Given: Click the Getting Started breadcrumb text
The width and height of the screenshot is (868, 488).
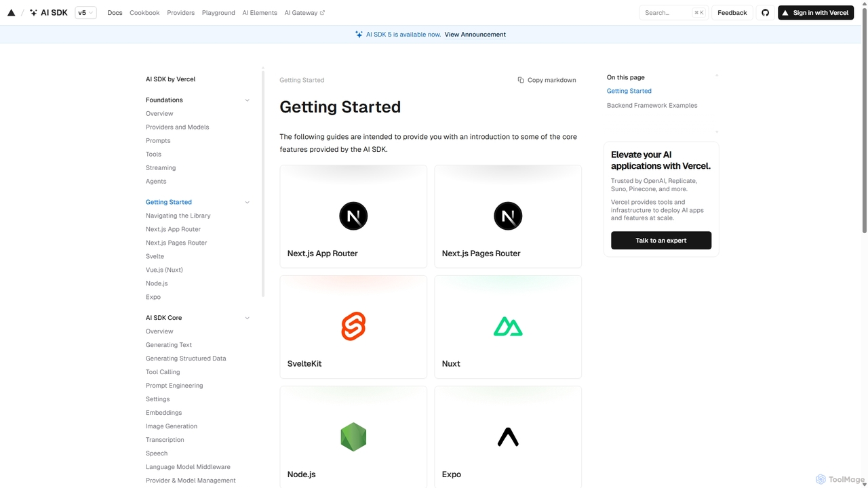Looking at the screenshot, I should click(x=302, y=80).
